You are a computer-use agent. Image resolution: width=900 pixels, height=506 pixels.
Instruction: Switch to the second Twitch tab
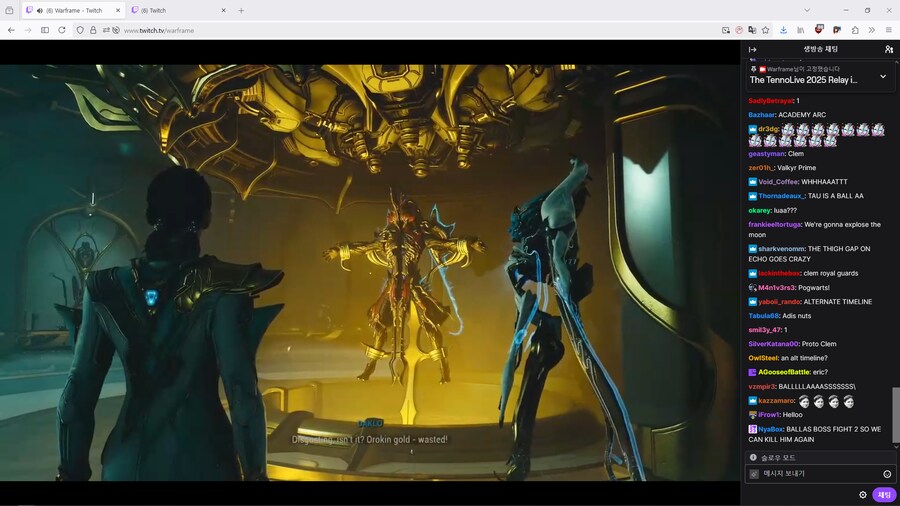178,10
